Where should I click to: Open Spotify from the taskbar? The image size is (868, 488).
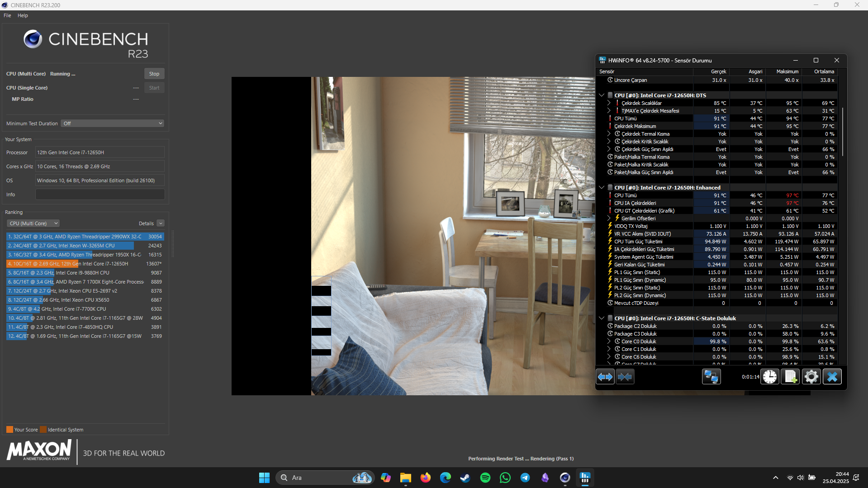coord(485,478)
